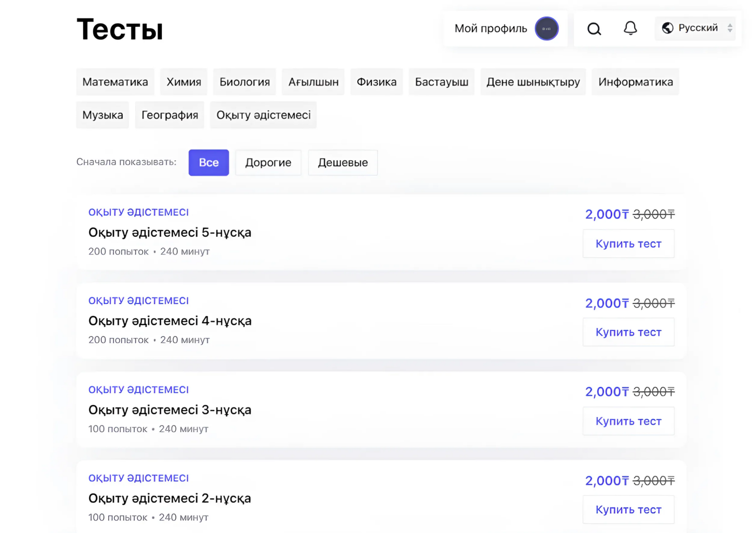Click the globe icon in language selector

click(667, 28)
